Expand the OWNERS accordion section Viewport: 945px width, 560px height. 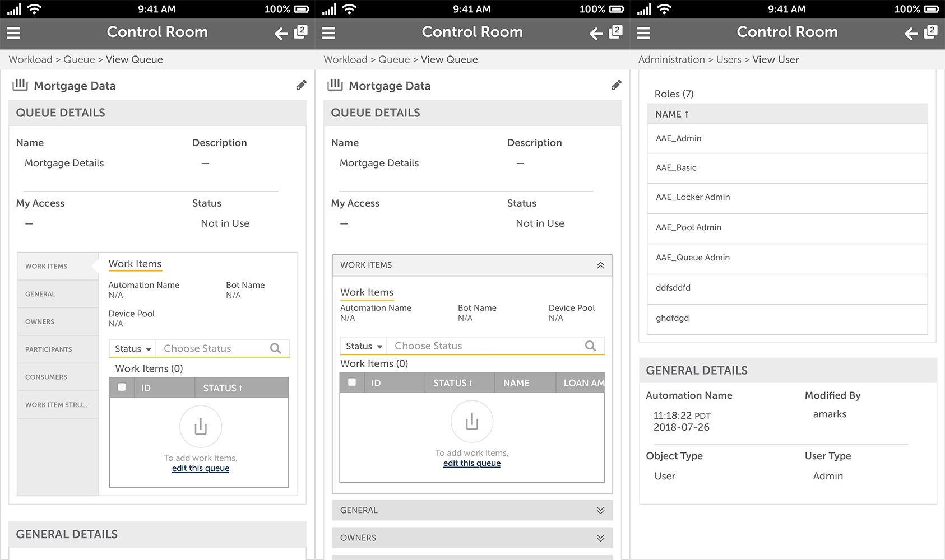(472, 538)
